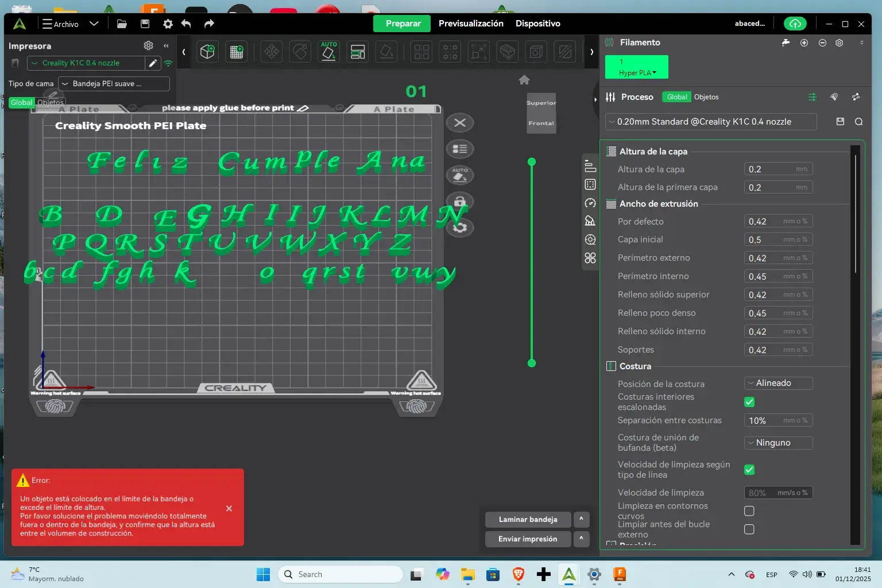Expand options next to Enviar impresión
The width and height of the screenshot is (882, 588).
(581, 539)
